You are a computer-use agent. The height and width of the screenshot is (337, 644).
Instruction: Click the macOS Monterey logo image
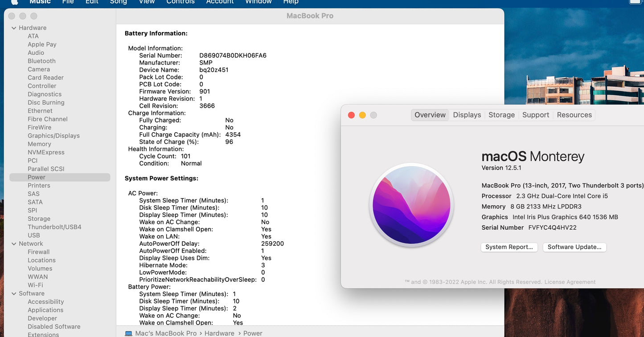point(411,205)
